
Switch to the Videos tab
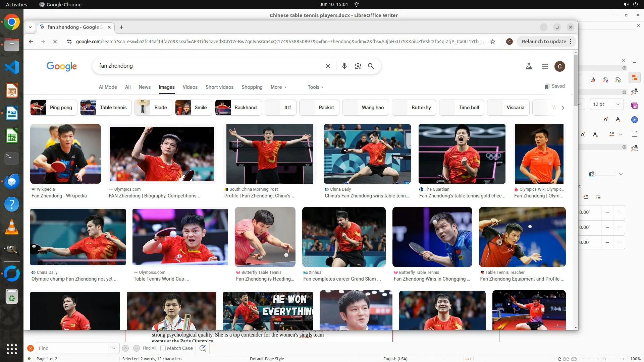click(190, 87)
